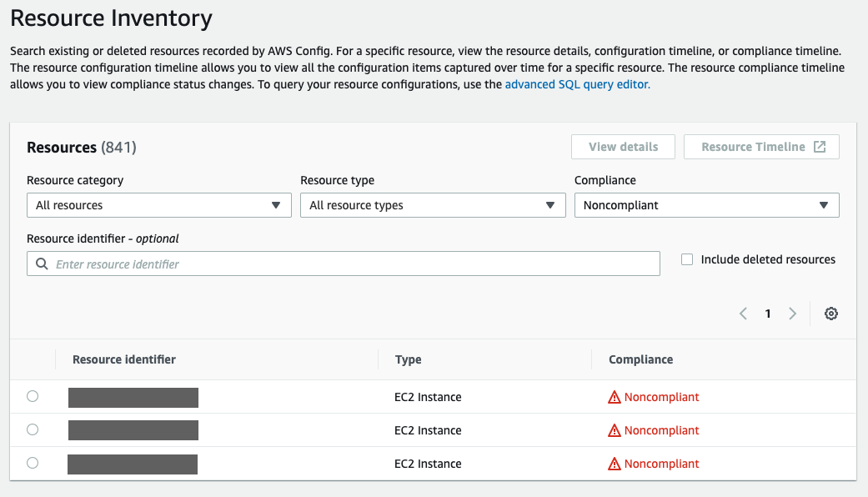868x497 pixels.
Task: Click Noncompliant link in first row
Action: (x=660, y=397)
